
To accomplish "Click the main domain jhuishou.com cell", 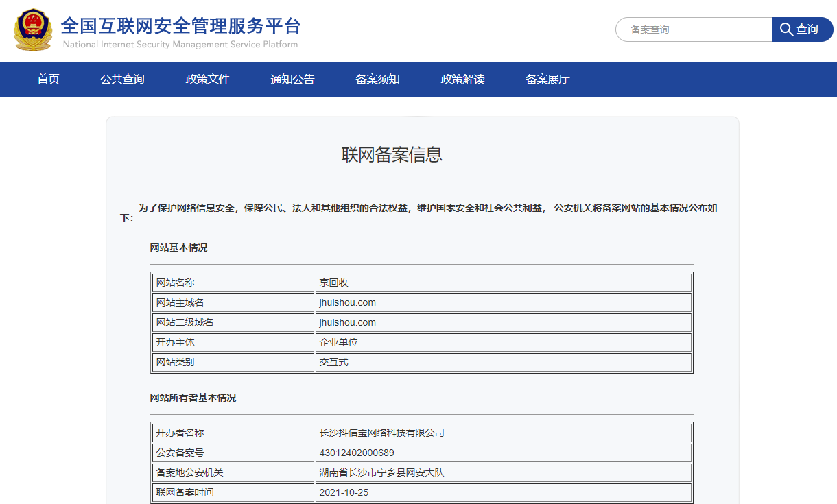I will [x=347, y=302].
